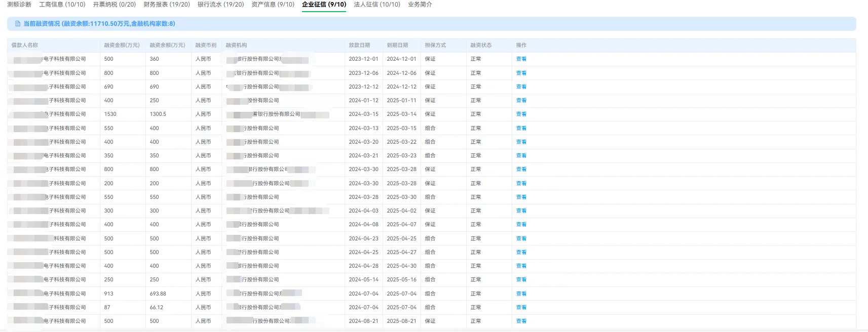Select the 财务报表 (19/20) tab
The width and height of the screenshot is (868, 332).
[167, 5]
